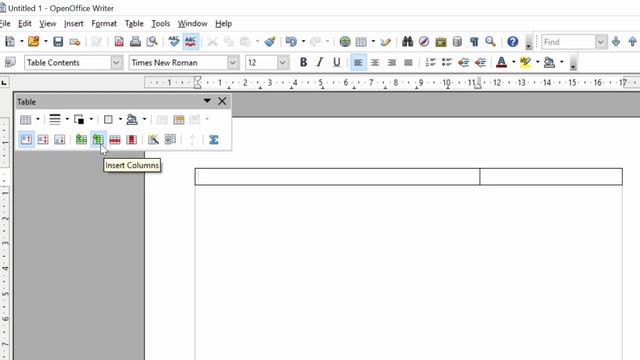Screen dimensions: 640x360
Task: Click Delete Column icon in Table toolbar
Action: [131, 140]
